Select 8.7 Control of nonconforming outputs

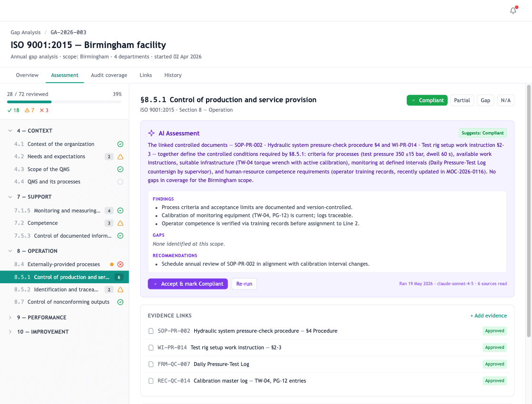coord(64,302)
